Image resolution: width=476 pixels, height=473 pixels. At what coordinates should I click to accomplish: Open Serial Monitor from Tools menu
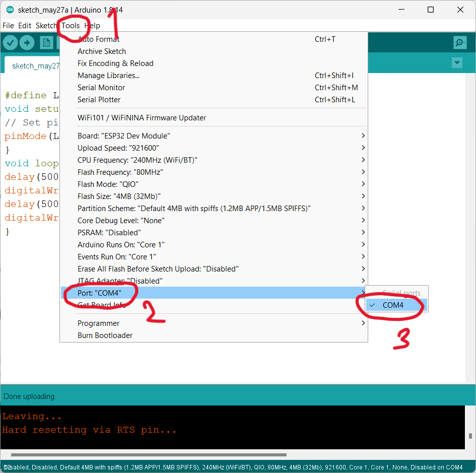(x=214, y=88)
